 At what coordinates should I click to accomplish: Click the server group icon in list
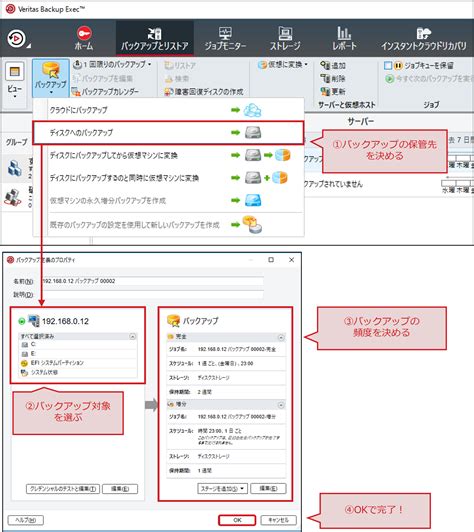click(15, 168)
